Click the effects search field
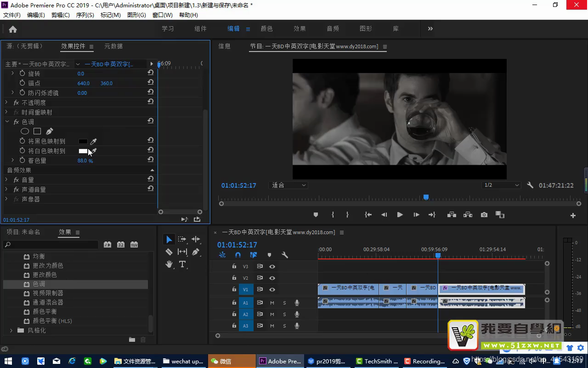The image size is (588, 368). pos(51,245)
